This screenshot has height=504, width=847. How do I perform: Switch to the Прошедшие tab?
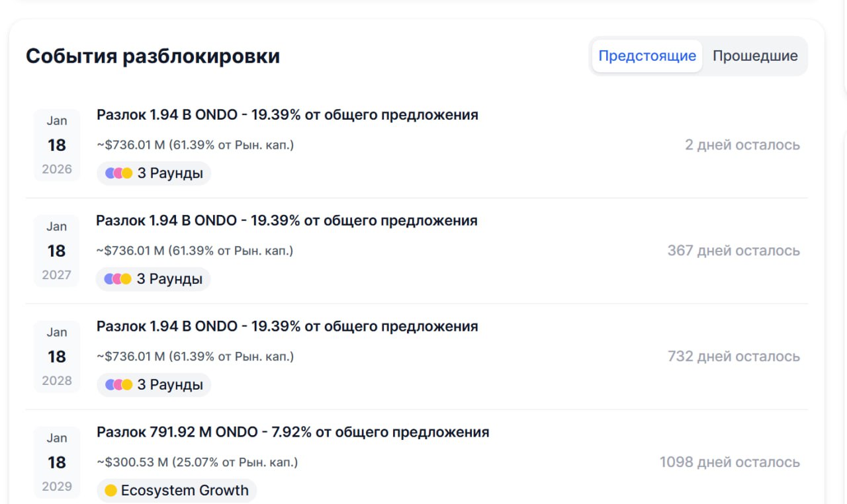[x=755, y=56]
